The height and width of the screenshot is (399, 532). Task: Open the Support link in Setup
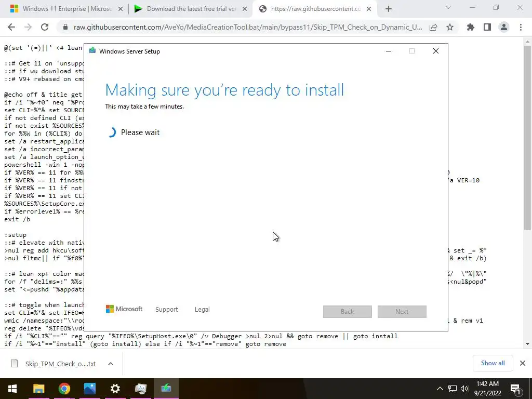[x=167, y=310]
